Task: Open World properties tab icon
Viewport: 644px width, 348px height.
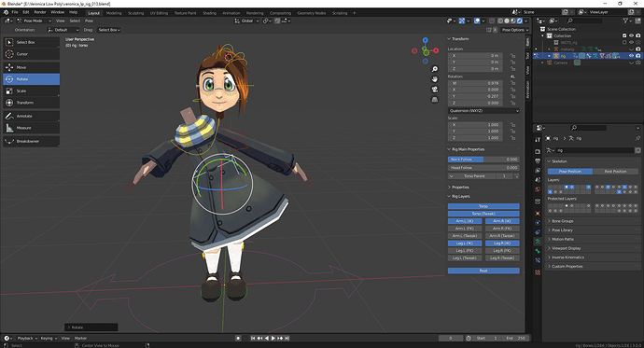Action: (538, 189)
